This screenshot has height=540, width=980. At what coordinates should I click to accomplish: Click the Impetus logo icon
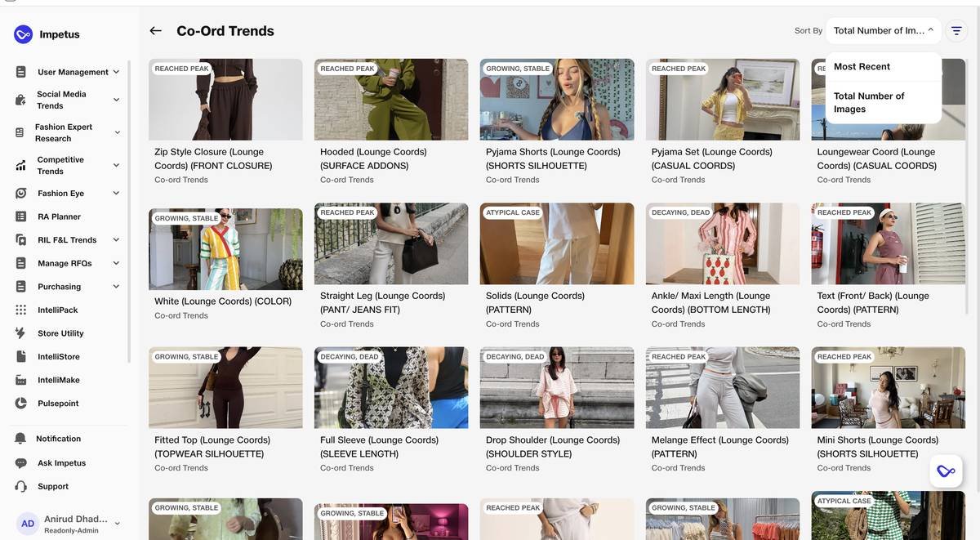tap(23, 34)
